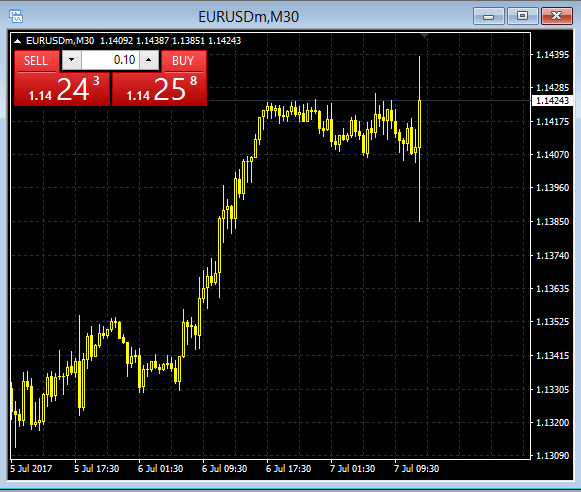The width and height of the screenshot is (581, 492).
Task: Click the 1.14 24 sell price tile
Action: pyautogui.click(x=62, y=89)
